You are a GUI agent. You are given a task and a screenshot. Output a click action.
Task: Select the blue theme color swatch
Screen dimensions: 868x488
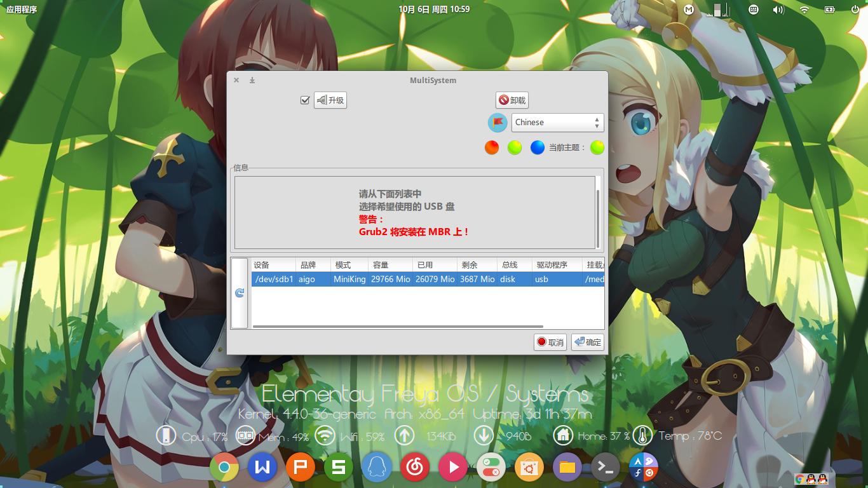[537, 147]
